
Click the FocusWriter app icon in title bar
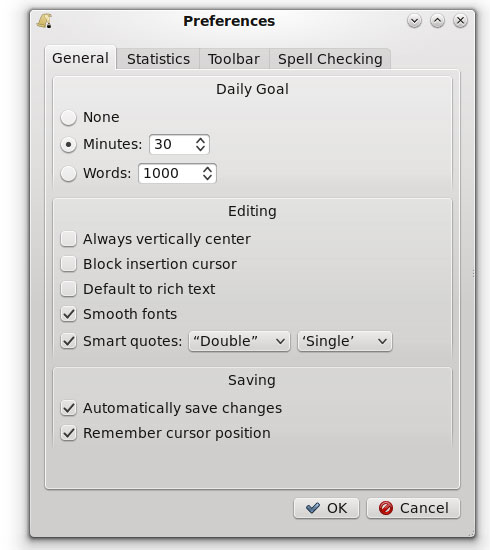[45, 21]
